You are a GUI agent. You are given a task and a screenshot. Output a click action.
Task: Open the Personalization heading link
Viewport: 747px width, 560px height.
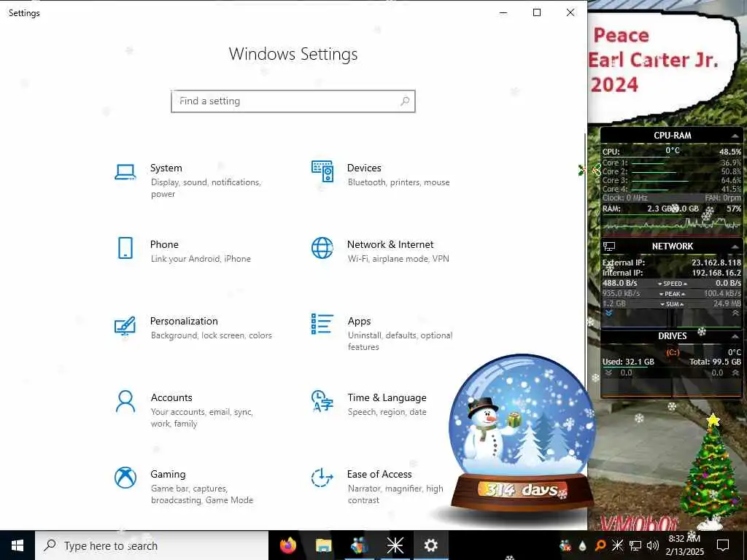pyautogui.click(x=184, y=321)
